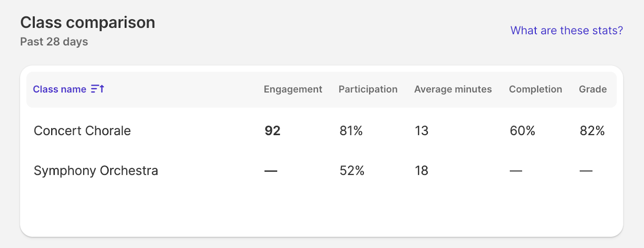644x248 pixels.
Task: Click the sort icon beside Class name
Action: click(97, 89)
